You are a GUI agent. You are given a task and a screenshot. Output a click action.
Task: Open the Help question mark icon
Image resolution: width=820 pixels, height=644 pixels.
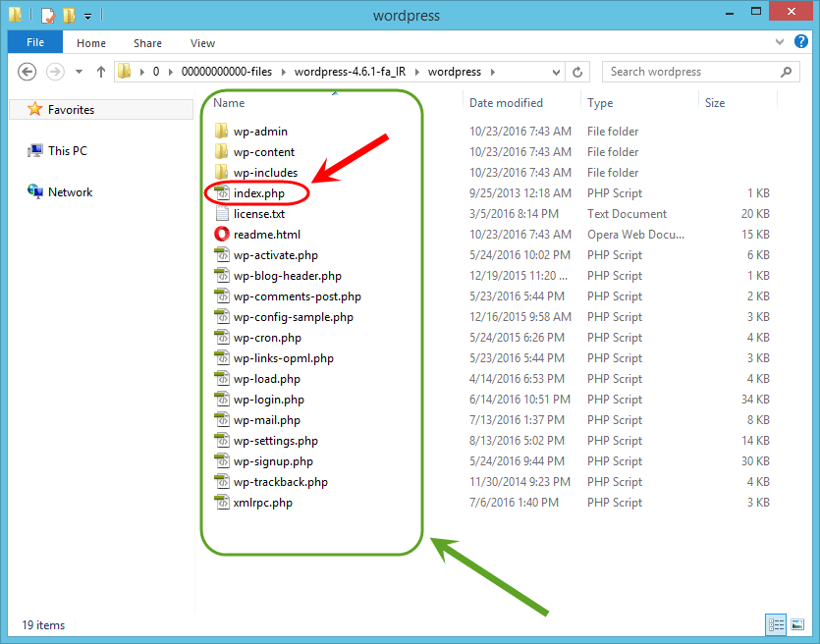[x=800, y=41]
